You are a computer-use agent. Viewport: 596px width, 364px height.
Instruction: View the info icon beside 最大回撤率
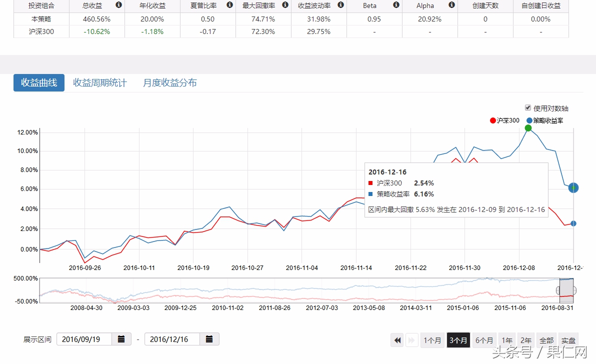coord(284,5)
